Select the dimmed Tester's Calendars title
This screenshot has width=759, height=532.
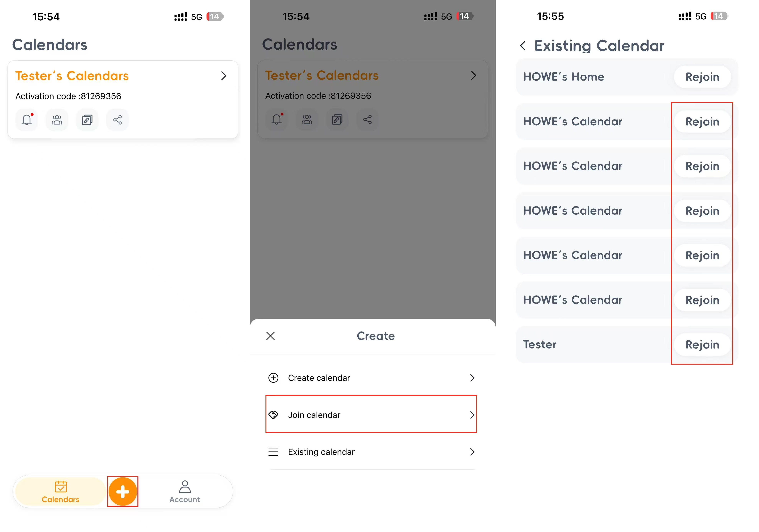click(322, 76)
